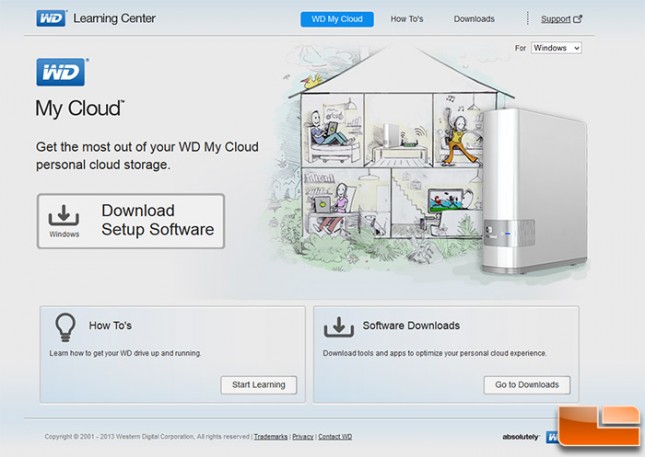
Task: Click the Software Downloads tray icon
Action: click(339, 327)
